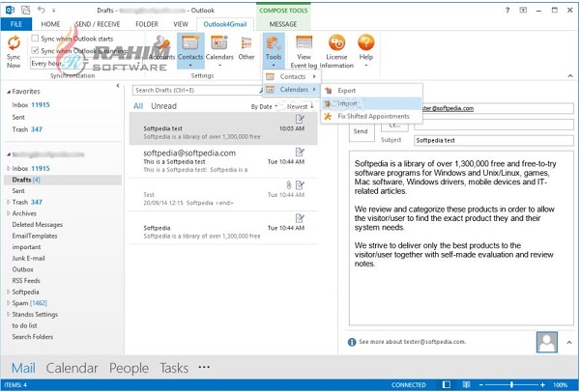
Task: Click the title bar Help question mark
Action: tap(507, 11)
